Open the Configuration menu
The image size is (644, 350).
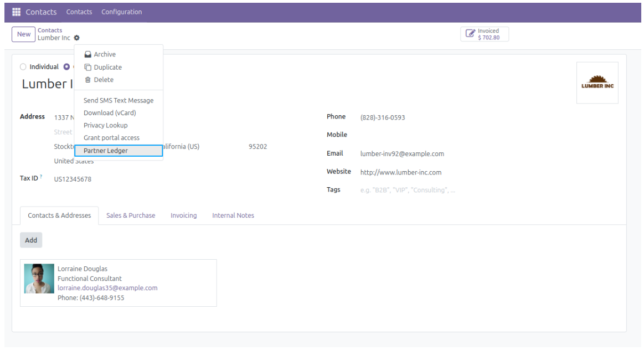coord(121,12)
